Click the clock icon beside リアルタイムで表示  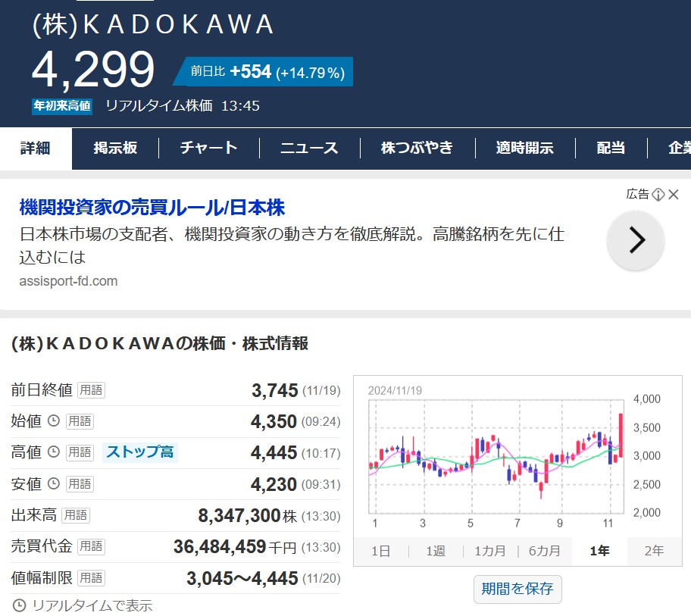point(19,605)
